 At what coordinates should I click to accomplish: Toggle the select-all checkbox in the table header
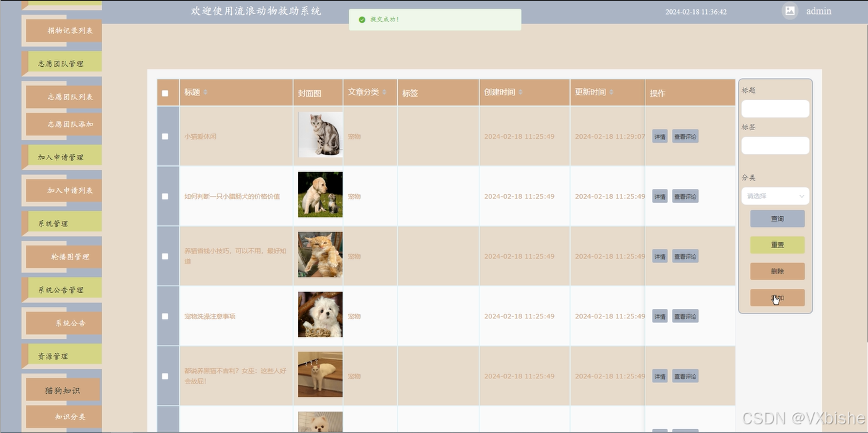tap(165, 93)
